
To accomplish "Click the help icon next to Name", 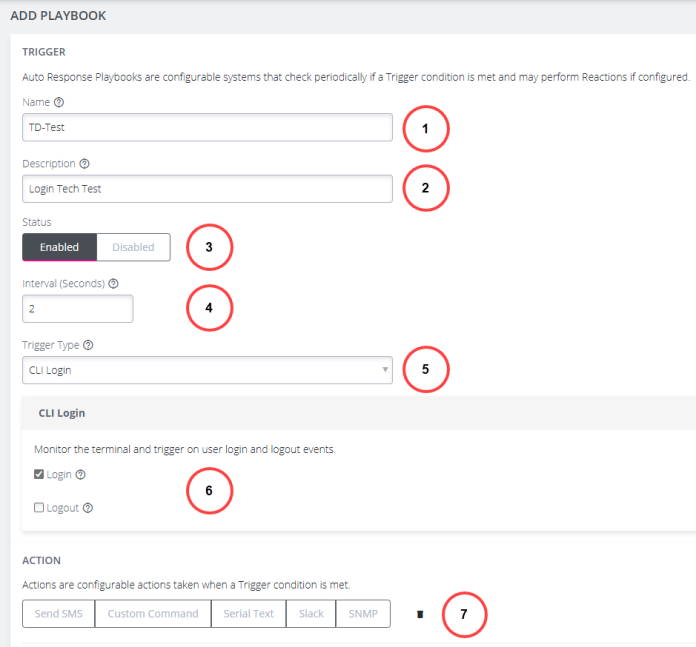I will tap(59, 102).
